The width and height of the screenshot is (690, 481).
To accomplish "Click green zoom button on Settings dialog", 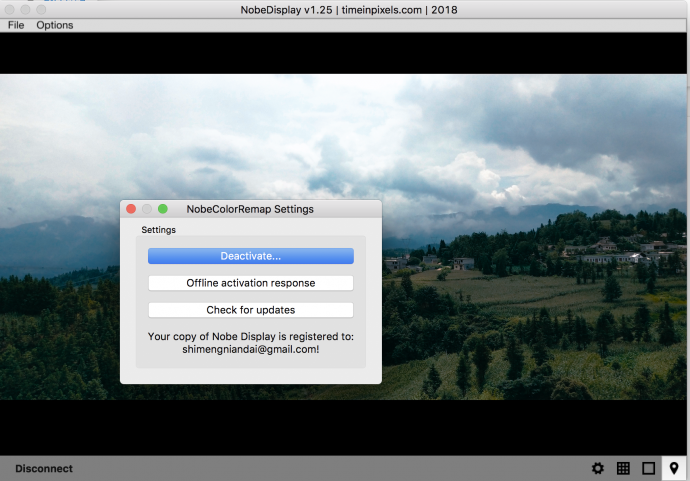I will click(x=163, y=209).
